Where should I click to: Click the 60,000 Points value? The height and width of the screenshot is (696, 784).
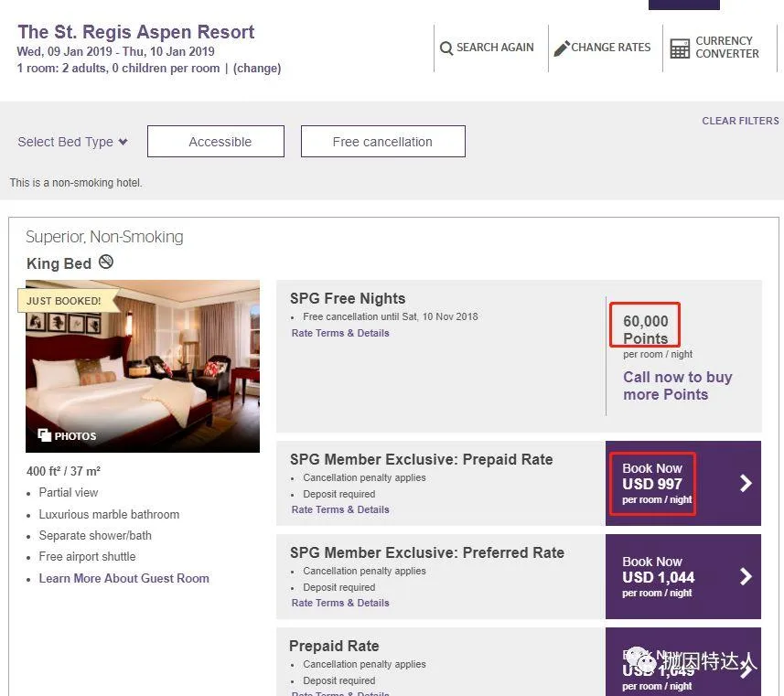coord(646,329)
